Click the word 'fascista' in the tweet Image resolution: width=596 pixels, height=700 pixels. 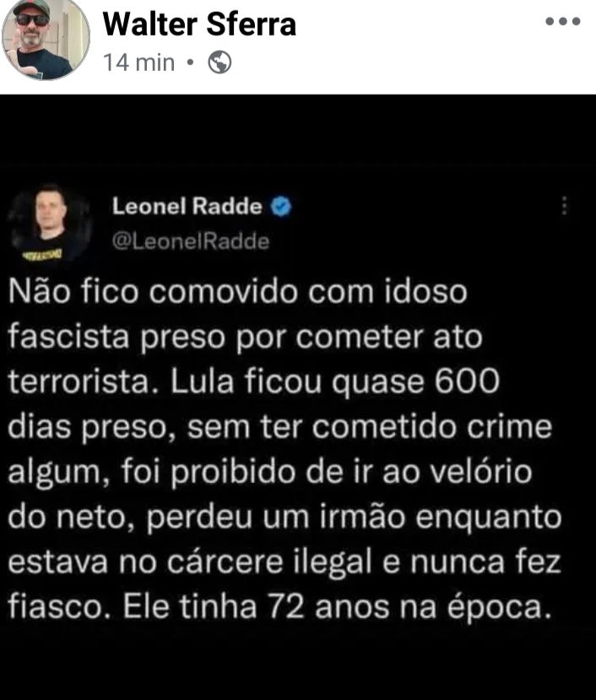click(68, 336)
